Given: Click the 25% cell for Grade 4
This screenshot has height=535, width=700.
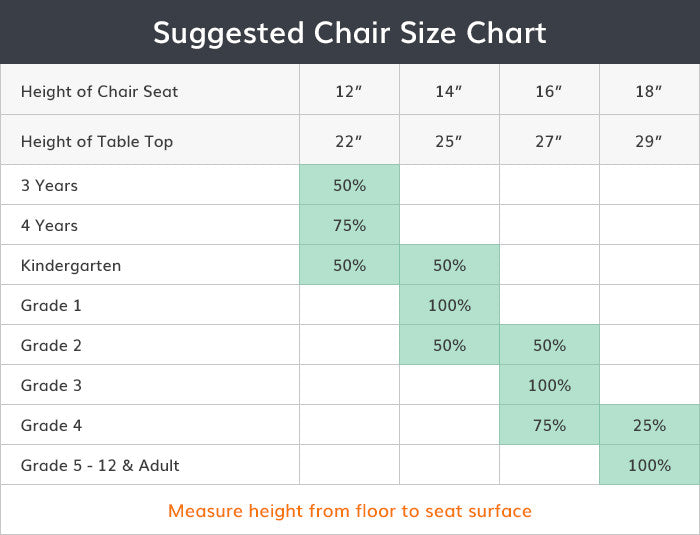Looking at the screenshot, I should [649, 425].
